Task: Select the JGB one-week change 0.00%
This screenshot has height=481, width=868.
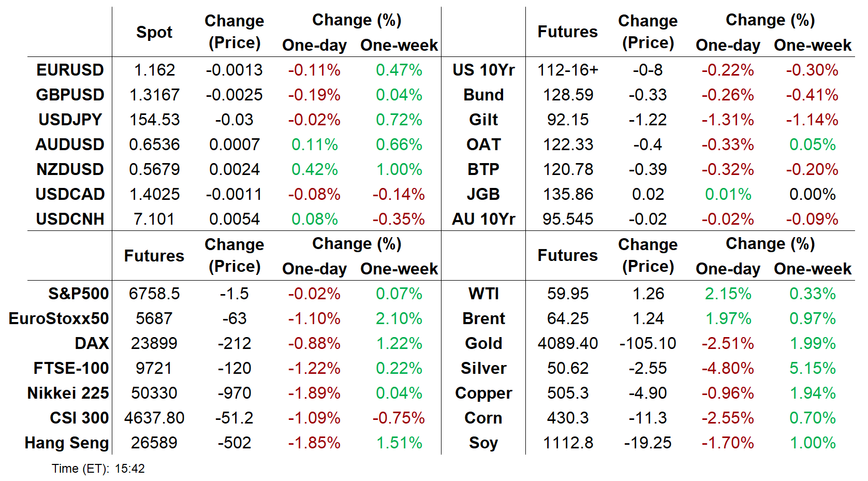Action: (812, 194)
